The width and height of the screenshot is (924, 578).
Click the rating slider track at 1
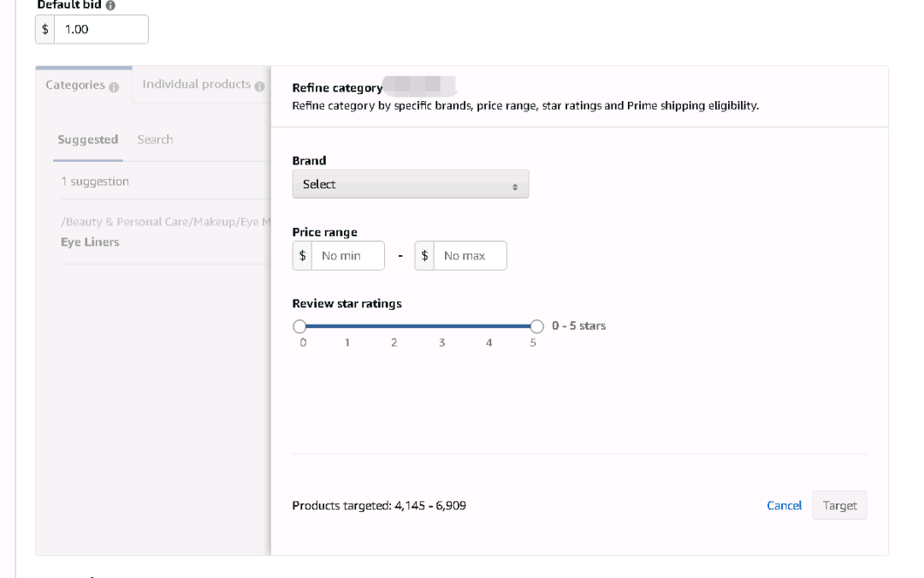click(346, 326)
